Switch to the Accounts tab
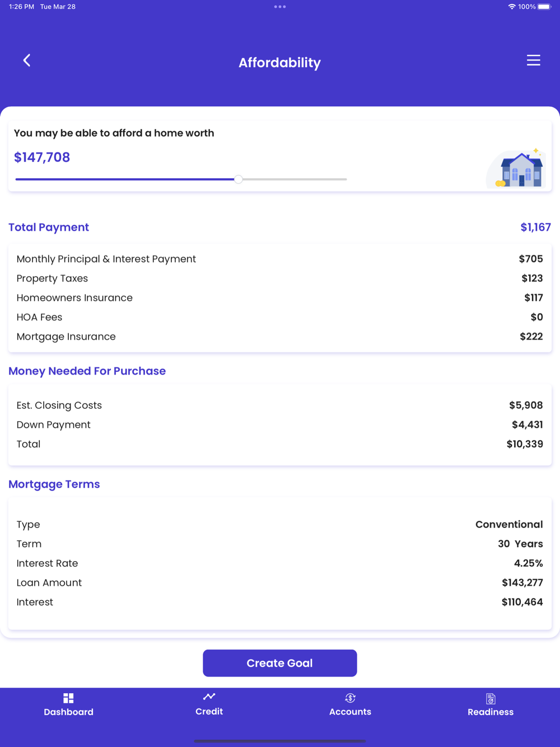 [350, 704]
